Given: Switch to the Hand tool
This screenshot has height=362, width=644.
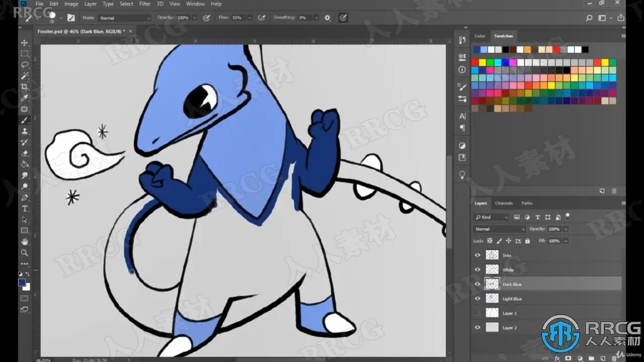Looking at the screenshot, I should click(24, 242).
